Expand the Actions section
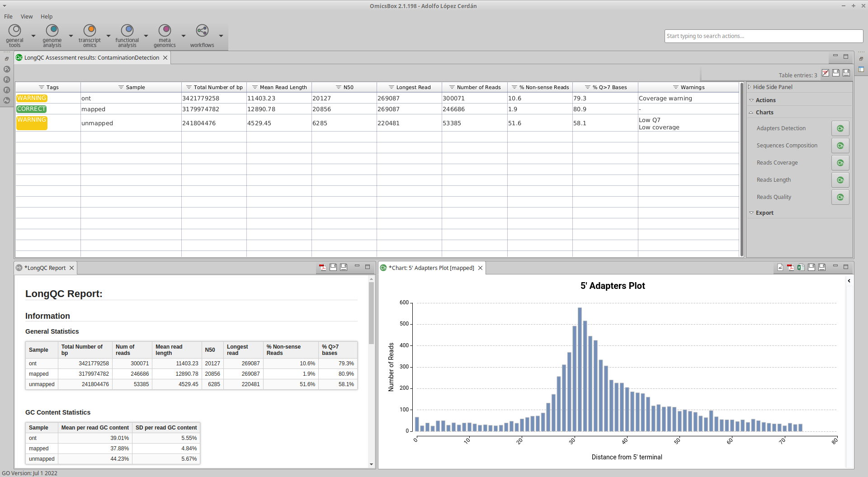This screenshot has height=477, width=868. tap(765, 100)
